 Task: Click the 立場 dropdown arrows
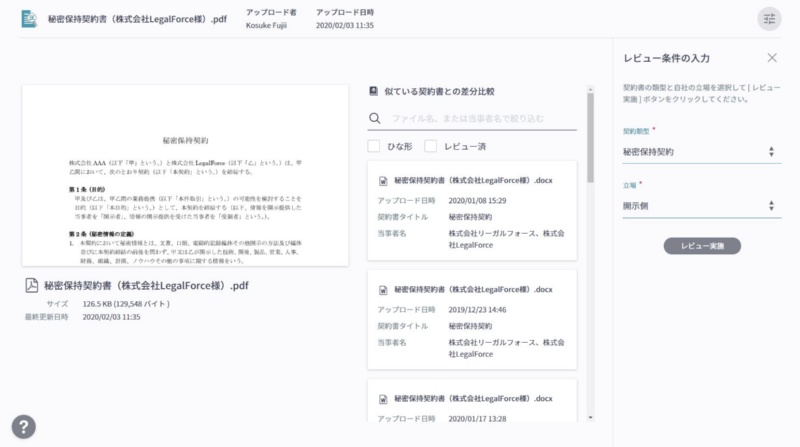(x=771, y=206)
